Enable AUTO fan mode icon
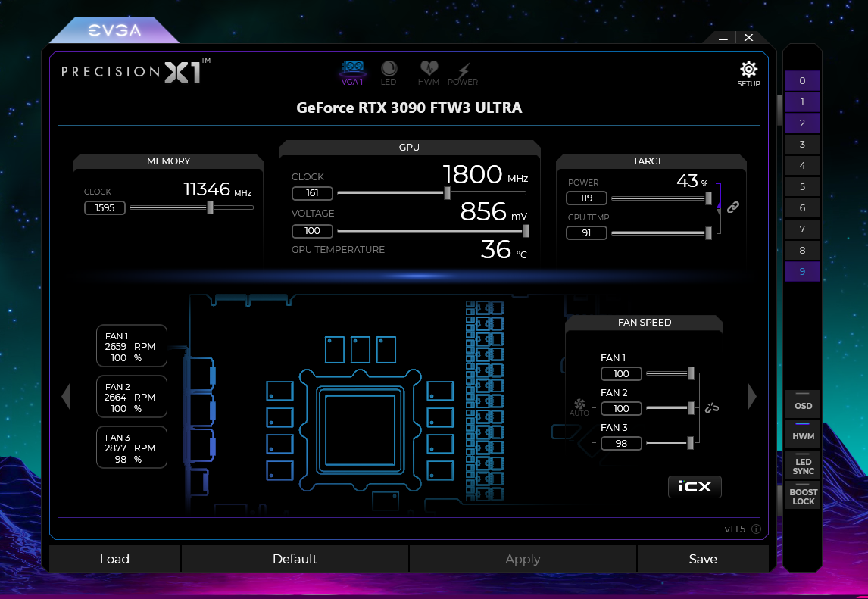This screenshot has width=868, height=599. (x=579, y=407)
